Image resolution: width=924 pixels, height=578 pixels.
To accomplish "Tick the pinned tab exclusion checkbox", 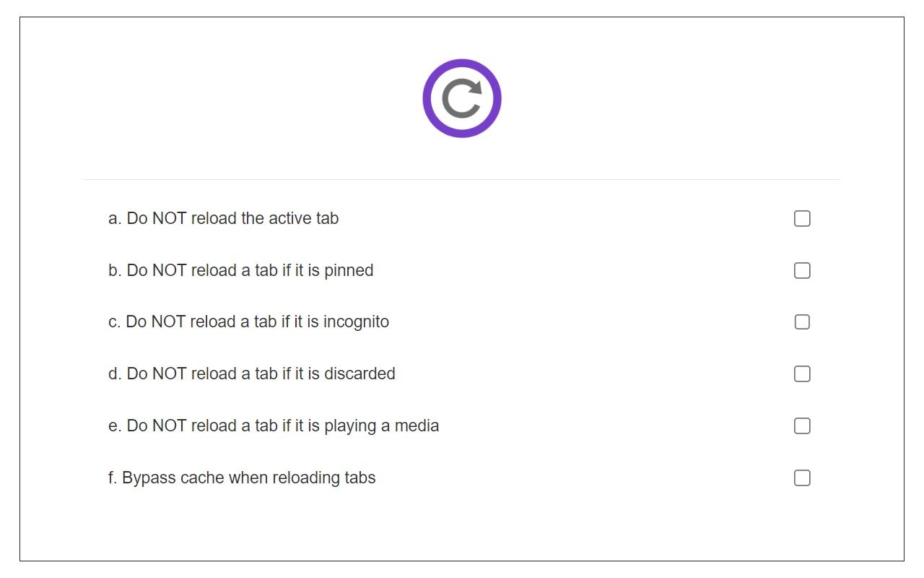I will (x=802, y=270).
